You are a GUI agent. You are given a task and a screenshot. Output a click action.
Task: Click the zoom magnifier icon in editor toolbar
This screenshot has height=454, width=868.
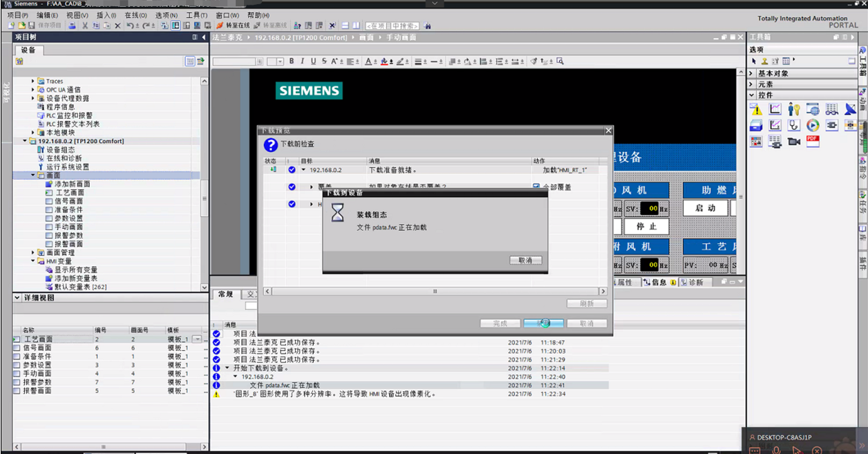[560, 62]
